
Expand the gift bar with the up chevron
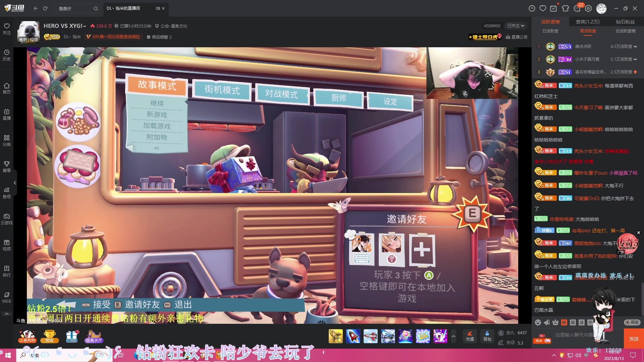coord(453,336)
